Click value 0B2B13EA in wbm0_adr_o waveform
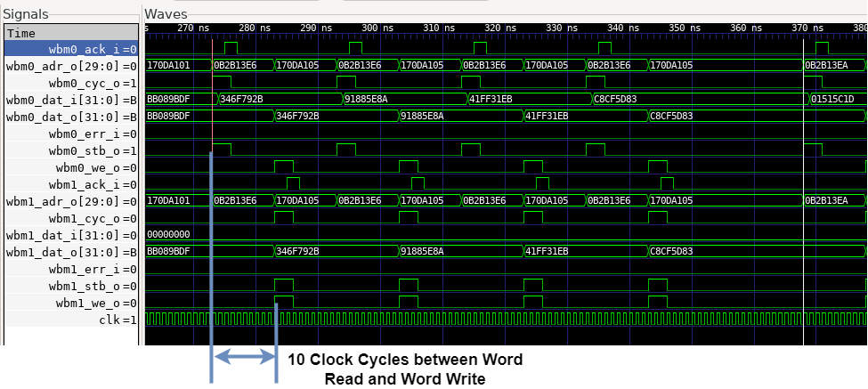Screen dimensions: 868x389 (x=826, y=65)
